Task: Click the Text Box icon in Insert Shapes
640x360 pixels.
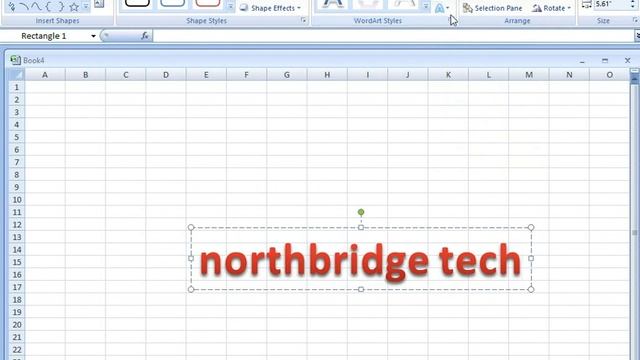Action: tap(99, 4)
